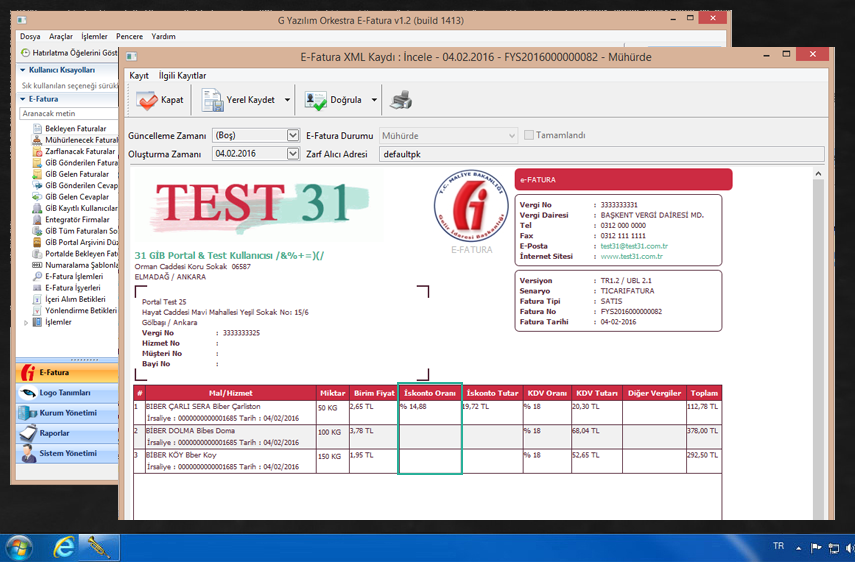855x562 pixels.
Task: Click Hatırlatma Öğelerini Göster button
Action: pos(69,53)
